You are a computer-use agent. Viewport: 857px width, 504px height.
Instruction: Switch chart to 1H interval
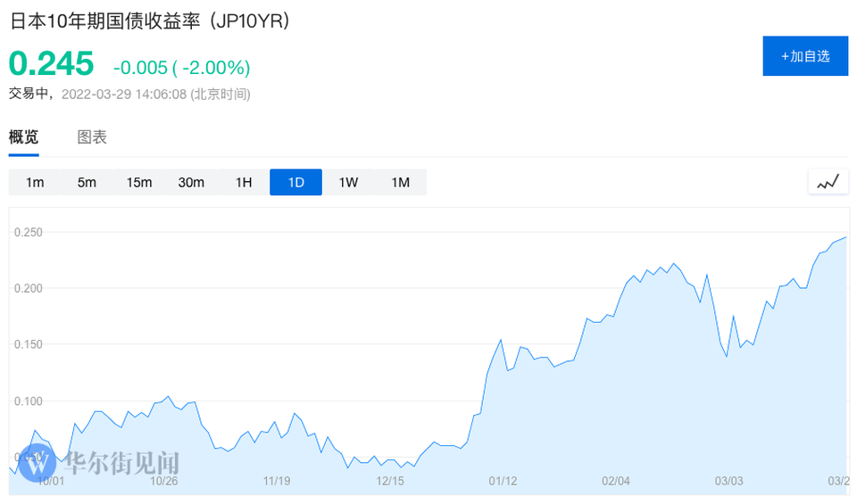click(244, 182)
